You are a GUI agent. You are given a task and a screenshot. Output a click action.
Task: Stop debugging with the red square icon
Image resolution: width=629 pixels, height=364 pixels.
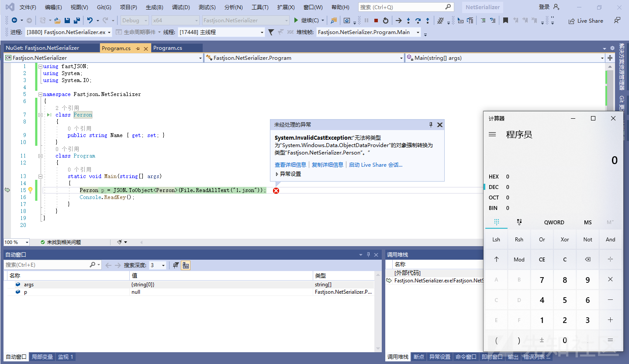376,21
